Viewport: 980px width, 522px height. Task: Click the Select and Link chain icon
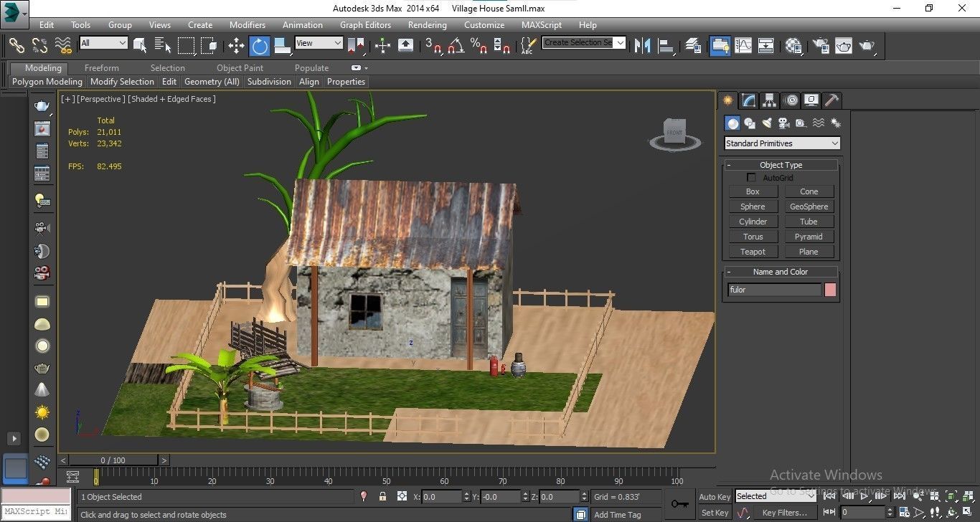tap(17, 46)
